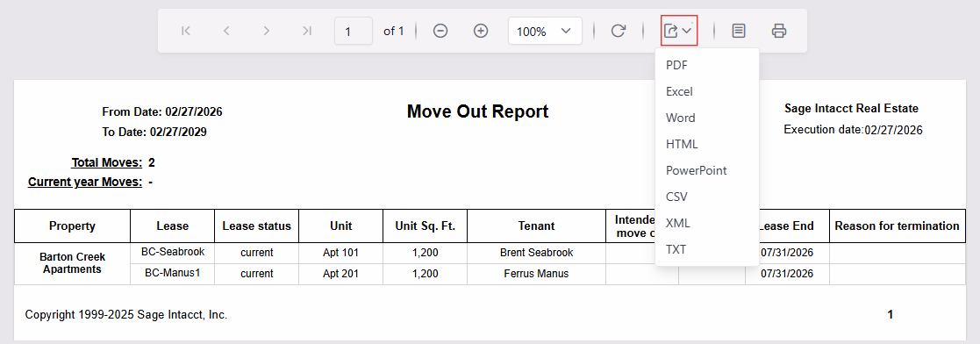Click the Apt 201 unit cell
This screenshot has height=344, width=980.
(340, 273)
